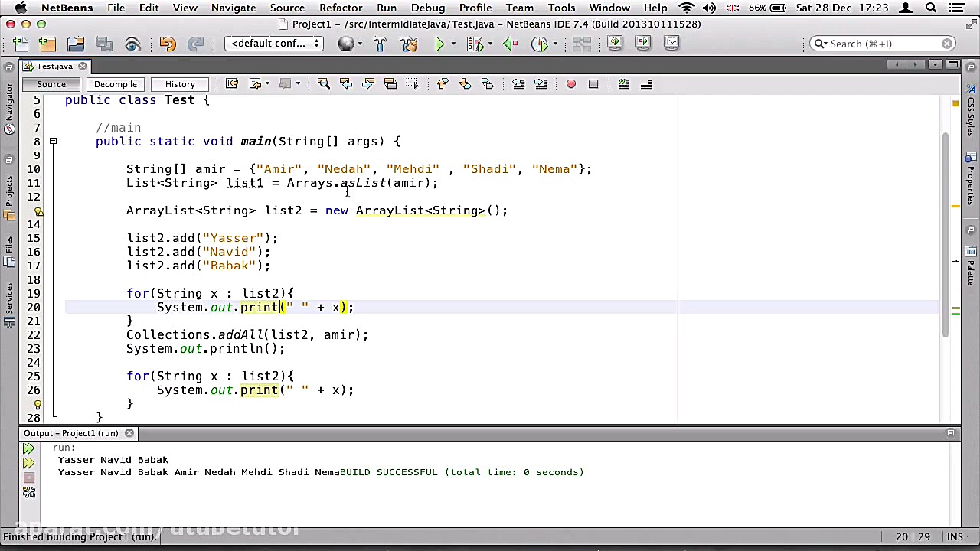Open the default config dropdown

click(x=274, y=44)
